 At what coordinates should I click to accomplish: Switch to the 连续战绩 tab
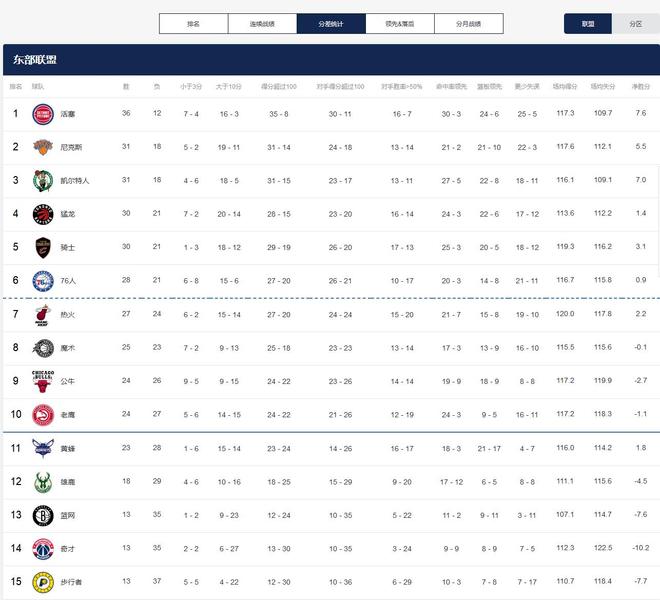[x=262, y=23]
